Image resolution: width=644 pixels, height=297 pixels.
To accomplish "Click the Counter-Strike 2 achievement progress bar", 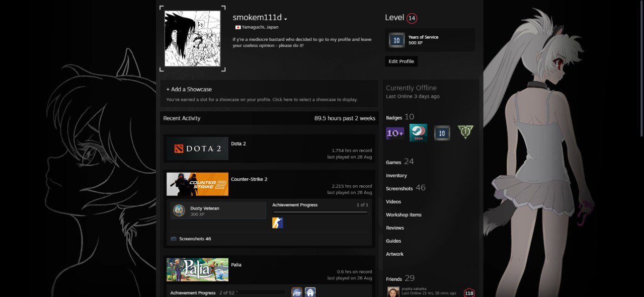I will click(x=320, y=212).
